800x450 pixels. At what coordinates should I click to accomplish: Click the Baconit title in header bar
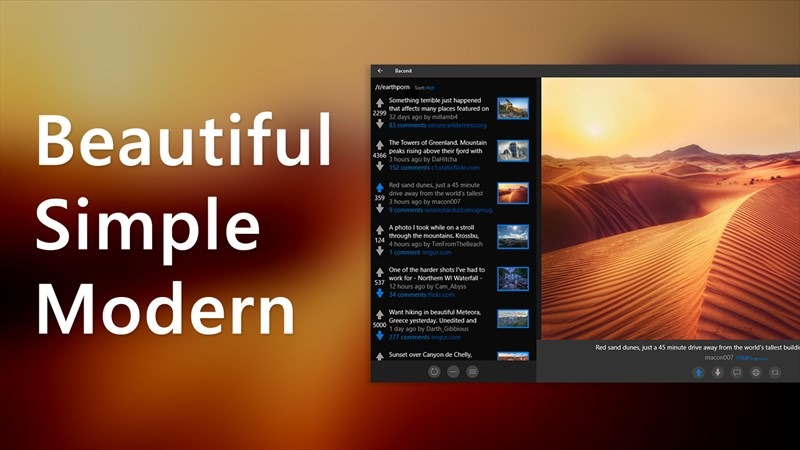point(403,71)
